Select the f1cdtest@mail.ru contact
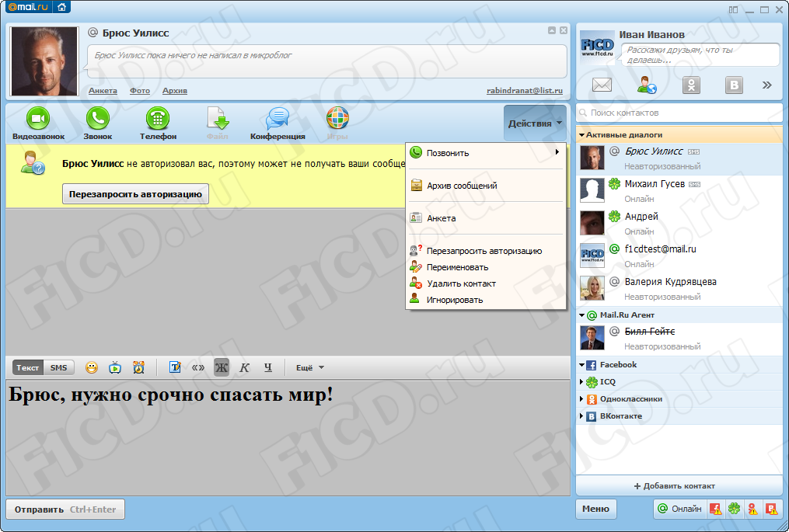Viewport: 789px width, 532px height. tap(679, 256)
